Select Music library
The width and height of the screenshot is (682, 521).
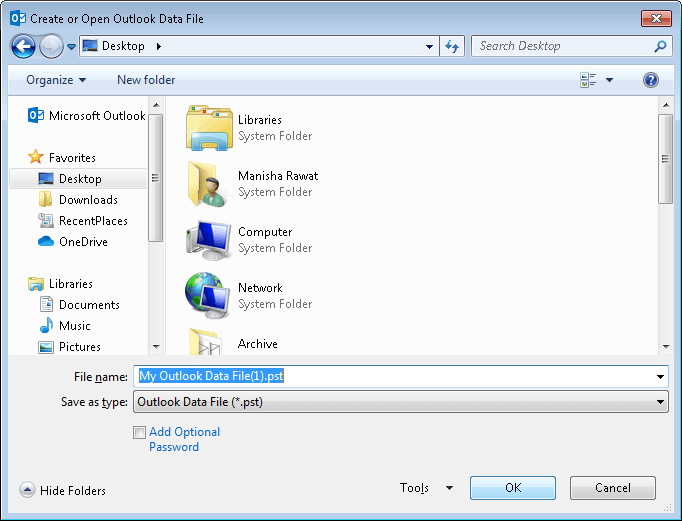point(65,326)
